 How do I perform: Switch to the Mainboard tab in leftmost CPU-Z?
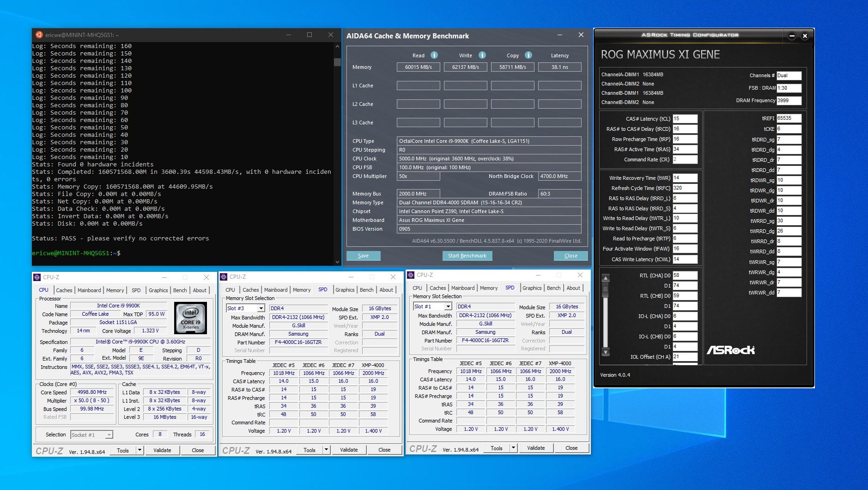point(89,290)
